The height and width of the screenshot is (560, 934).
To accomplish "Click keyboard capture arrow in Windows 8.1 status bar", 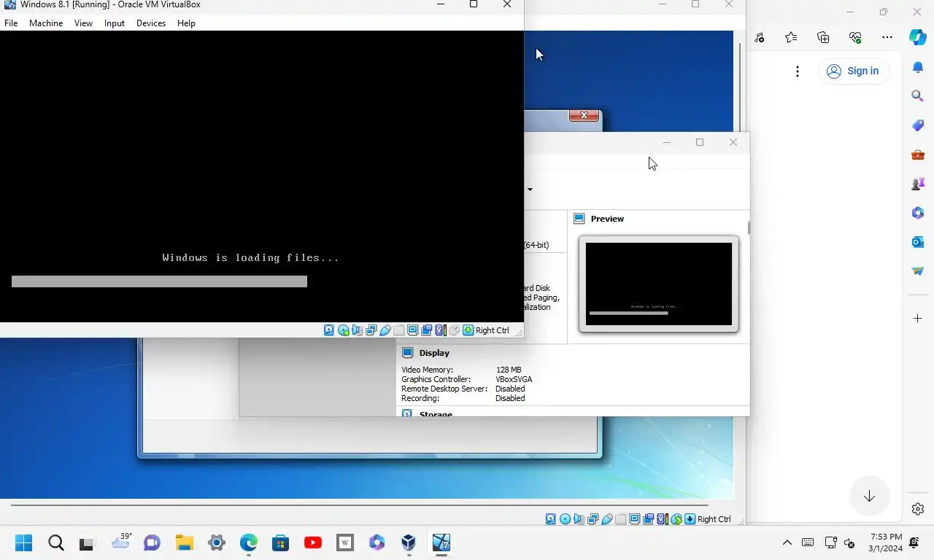I will pyautogui.click(x=468, y=330).
